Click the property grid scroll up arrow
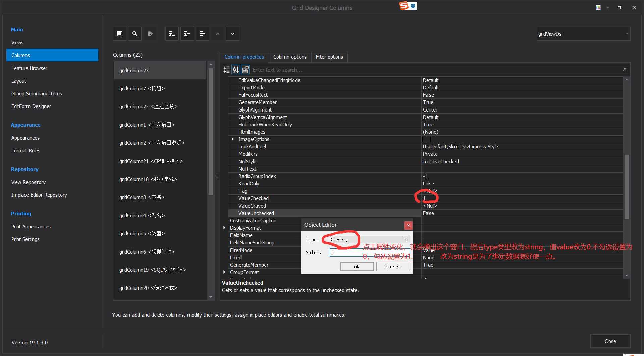 (626, 80)
